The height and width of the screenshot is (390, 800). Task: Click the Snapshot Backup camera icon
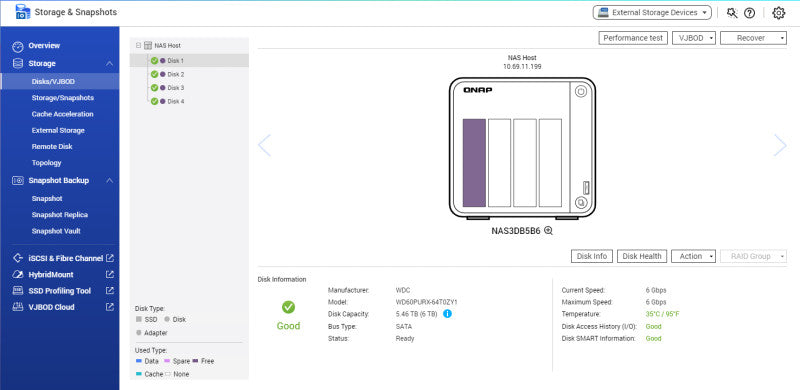18,180
